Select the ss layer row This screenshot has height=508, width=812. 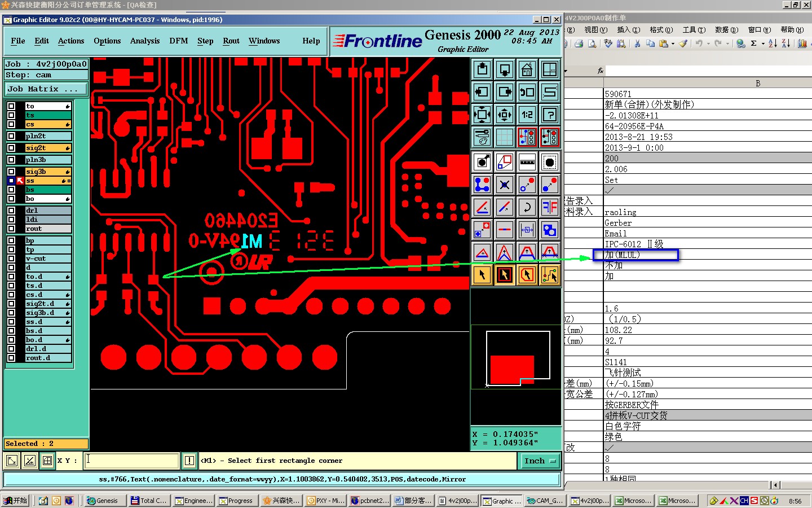(44, 181)
